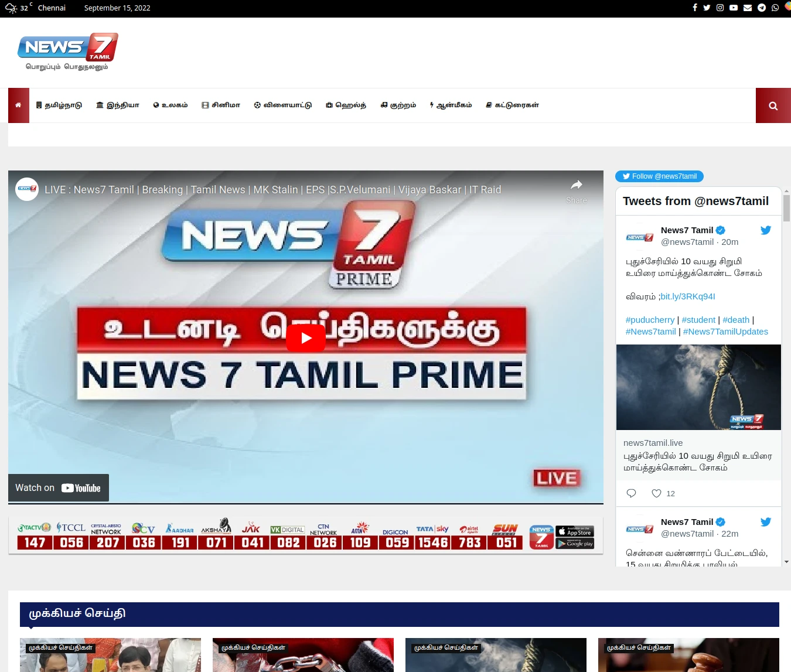The width and height of the screenshot is (791, 672).
Task: Play the News7 Tamil live video
Action: [x=306, y=338]
